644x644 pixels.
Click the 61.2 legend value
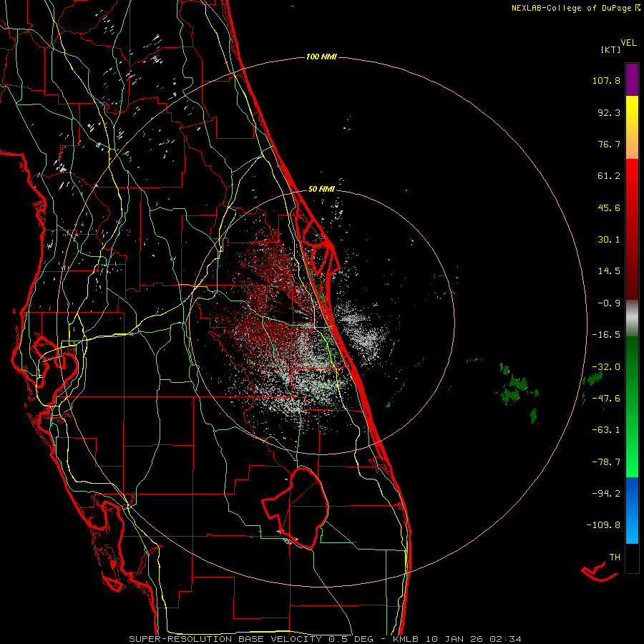click(x=609, y=176)
